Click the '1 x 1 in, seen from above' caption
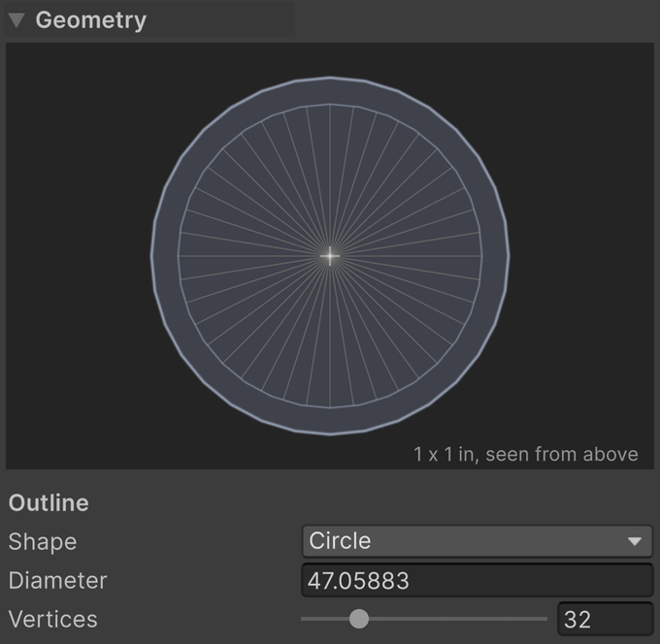 526,454
